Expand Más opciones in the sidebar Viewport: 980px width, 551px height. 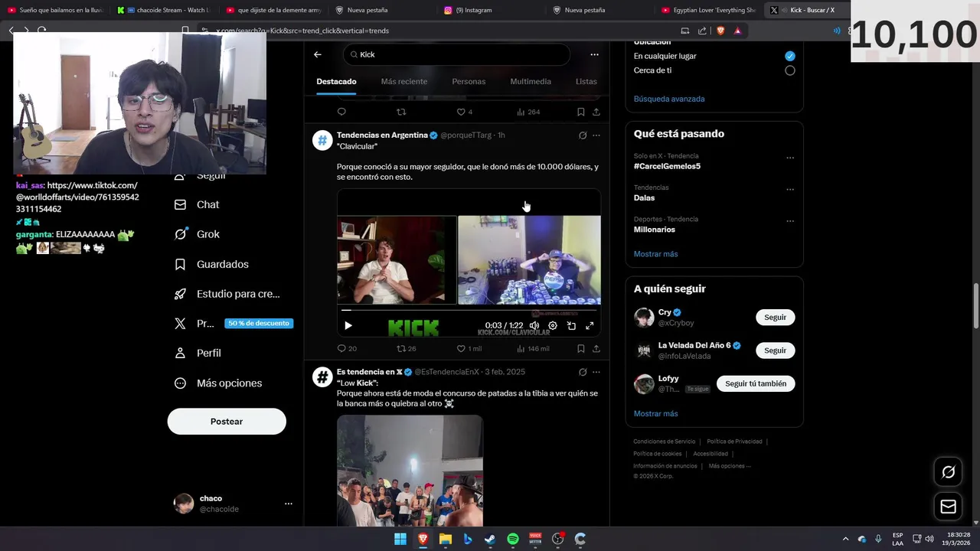(x=218, y=383)
